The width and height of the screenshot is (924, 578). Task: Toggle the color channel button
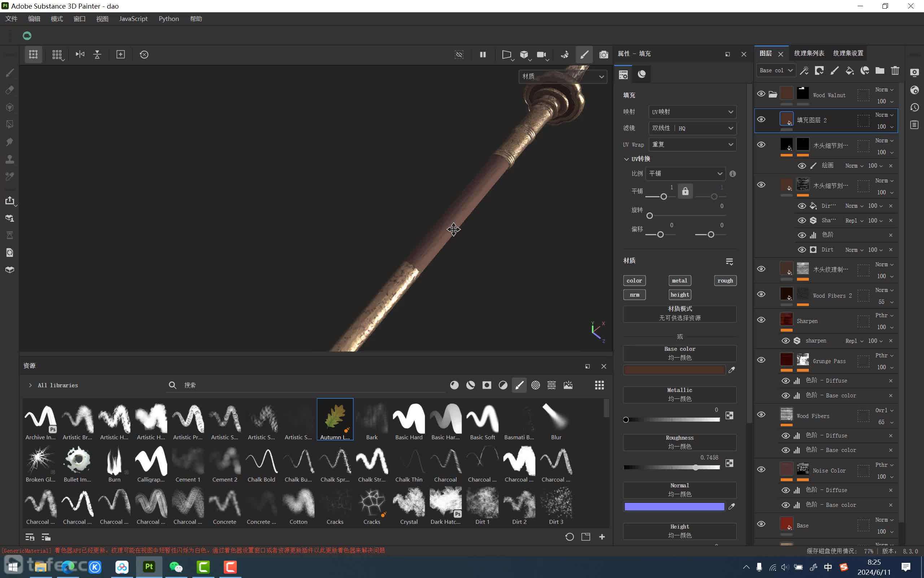(x=634, y=281)
